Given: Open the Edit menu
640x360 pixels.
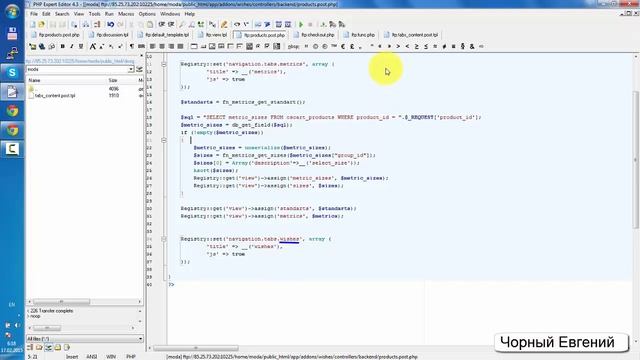Looking at the screenshot, I should pyautogui.click(x=47, y=14).
